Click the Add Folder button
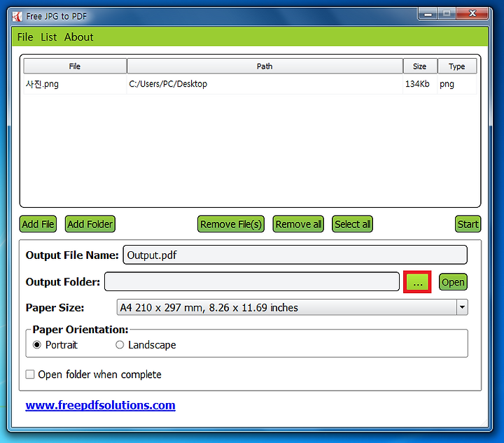 pyautogui.click(x=90, y=224)
